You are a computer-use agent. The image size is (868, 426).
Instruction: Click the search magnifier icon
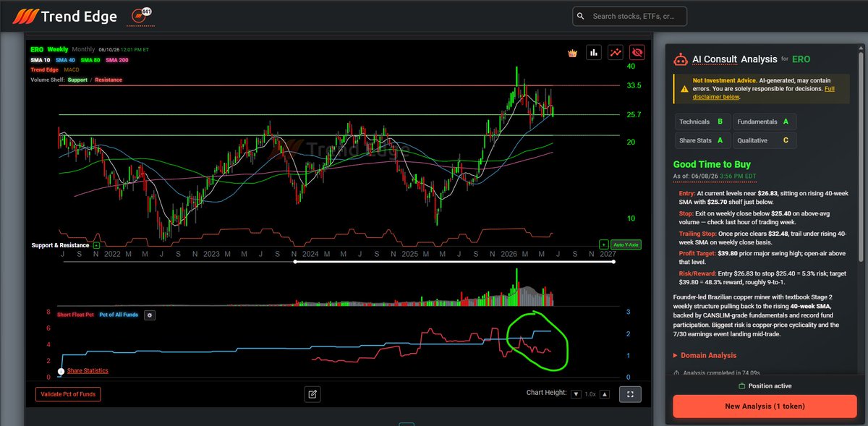581,16
